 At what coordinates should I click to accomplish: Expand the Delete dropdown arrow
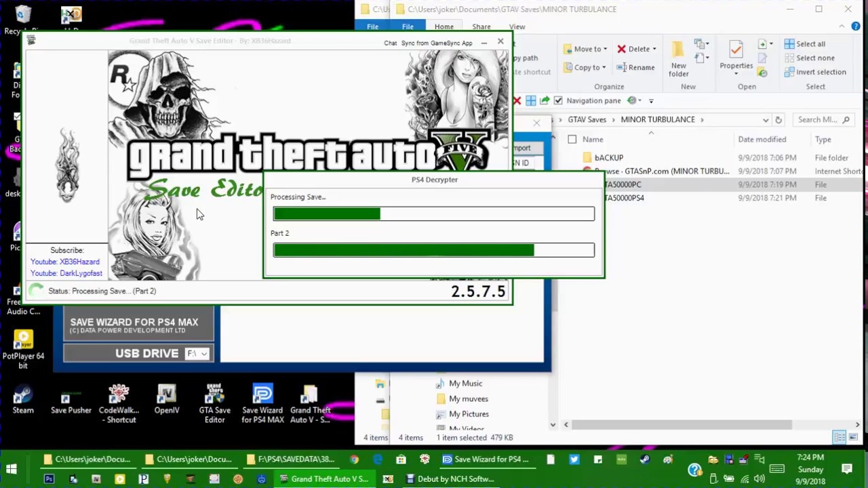pos(654,49)
